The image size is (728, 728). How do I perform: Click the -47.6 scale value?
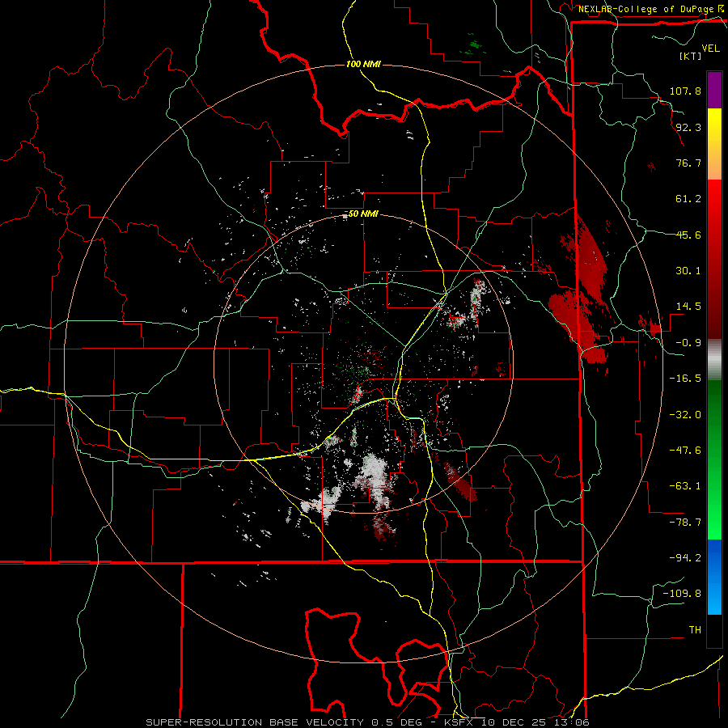[685, 451]
